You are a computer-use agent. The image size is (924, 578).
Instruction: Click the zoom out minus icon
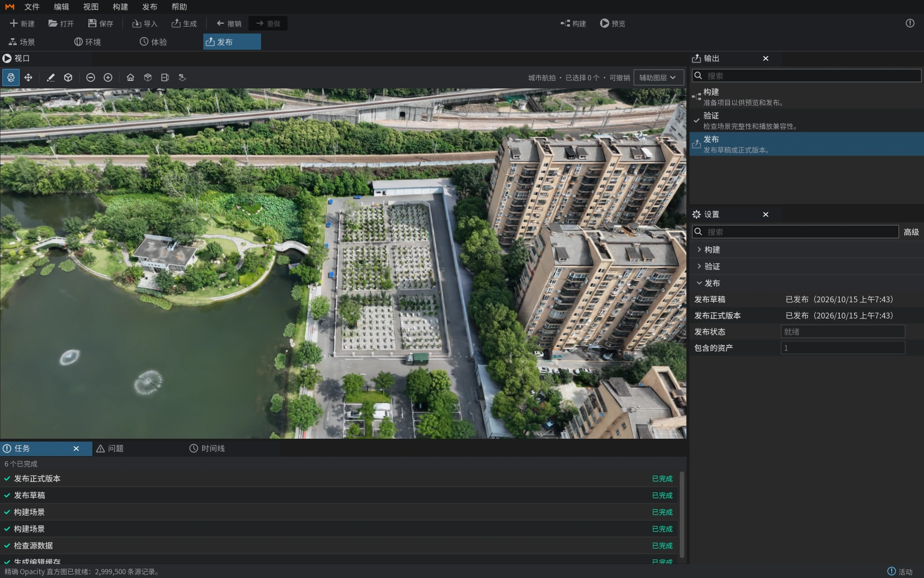coord(91,77)
